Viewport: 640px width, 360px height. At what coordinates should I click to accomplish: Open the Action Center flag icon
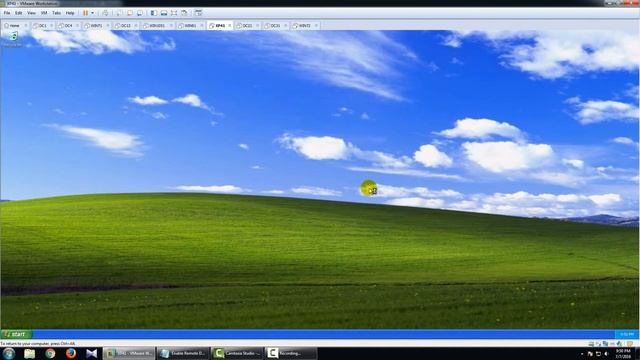[590, 354]
